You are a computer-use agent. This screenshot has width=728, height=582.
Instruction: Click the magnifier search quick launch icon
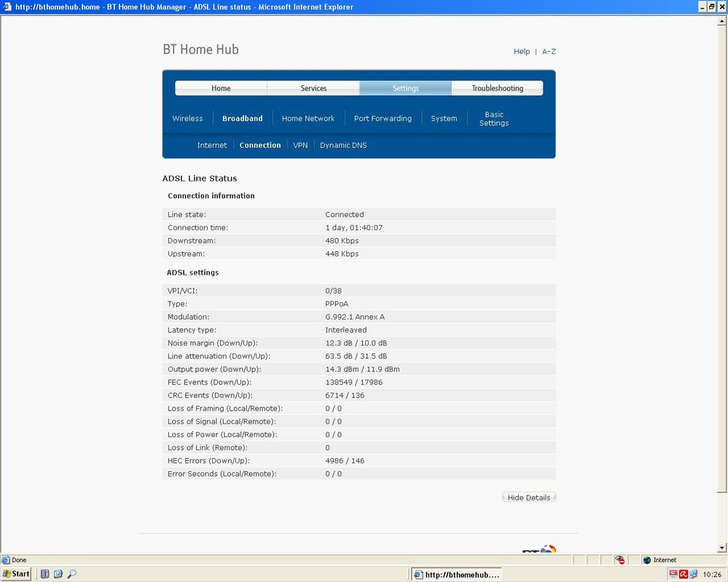click(x=71, y=574)
